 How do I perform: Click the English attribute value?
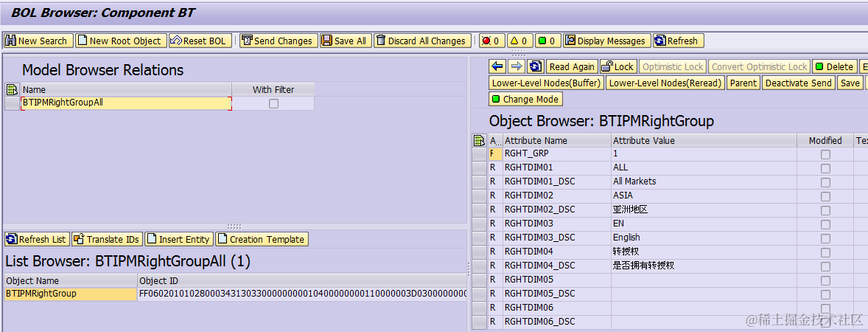704,238
